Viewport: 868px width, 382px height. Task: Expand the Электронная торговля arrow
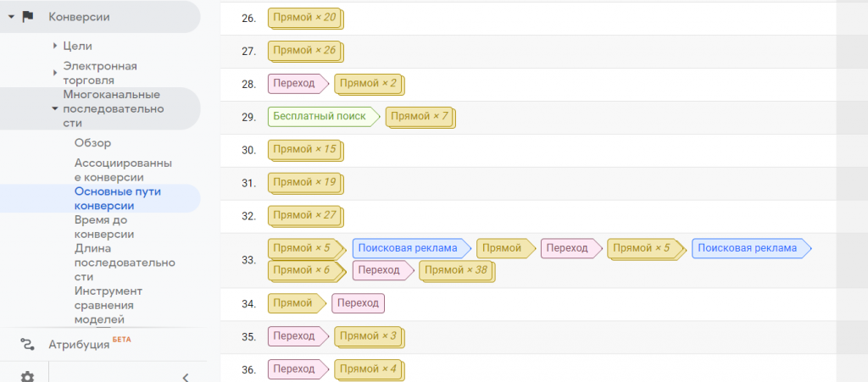click(x=54, y=73)
